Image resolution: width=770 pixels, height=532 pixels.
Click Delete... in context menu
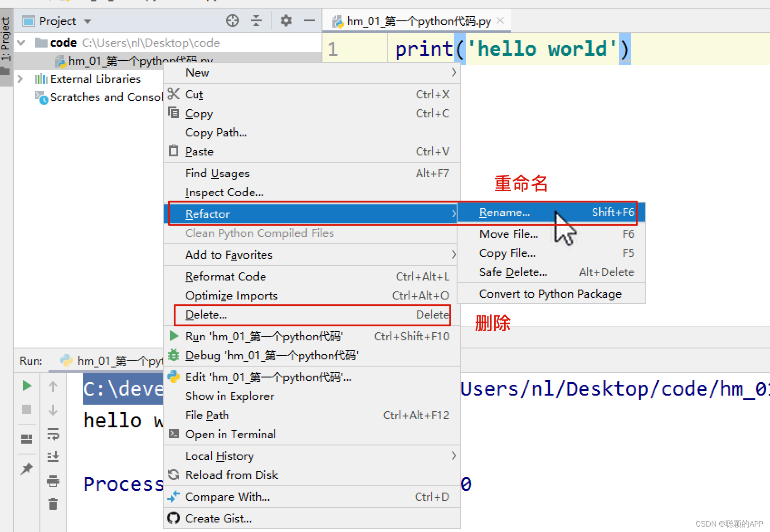coord(312,314)
